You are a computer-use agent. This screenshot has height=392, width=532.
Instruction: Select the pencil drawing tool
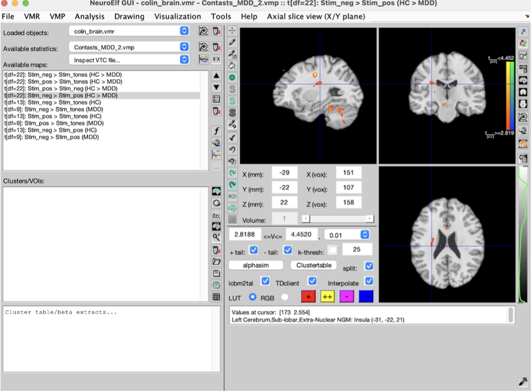[232, 42]
